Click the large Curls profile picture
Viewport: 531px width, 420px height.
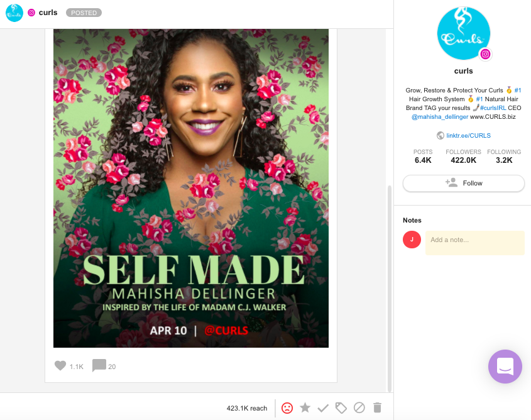pos(464,33)
